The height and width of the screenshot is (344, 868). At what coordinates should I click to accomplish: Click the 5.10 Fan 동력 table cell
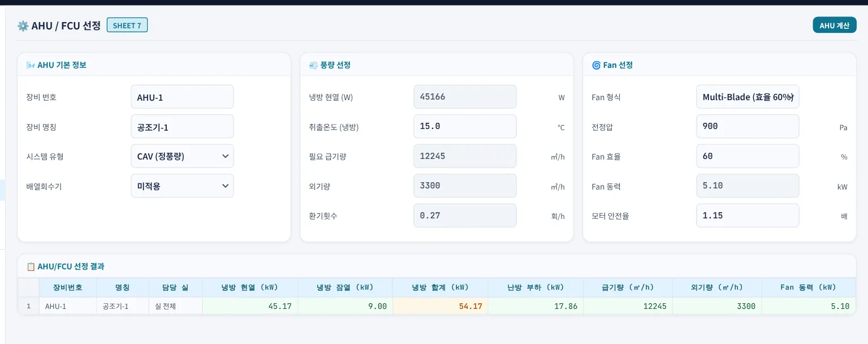809,306
